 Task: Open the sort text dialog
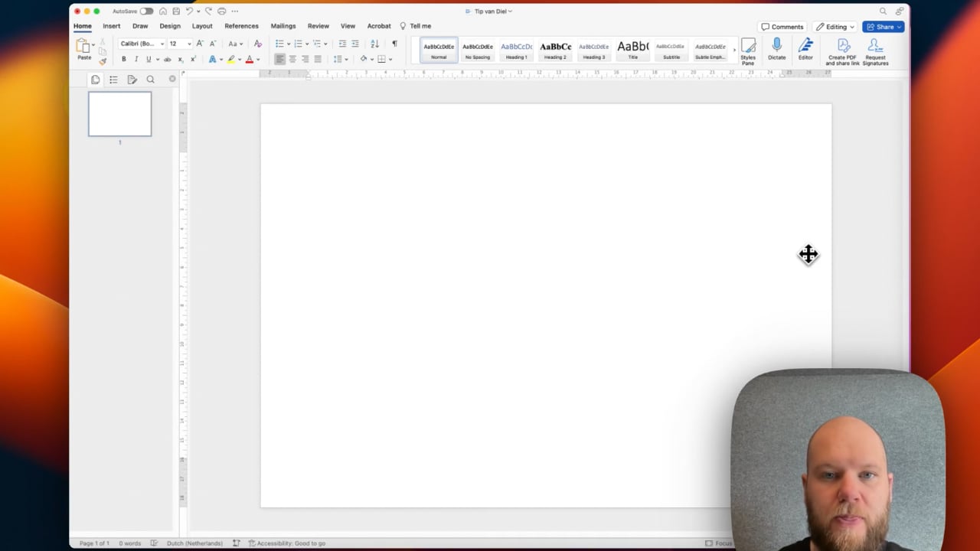[x=374, y=44]
